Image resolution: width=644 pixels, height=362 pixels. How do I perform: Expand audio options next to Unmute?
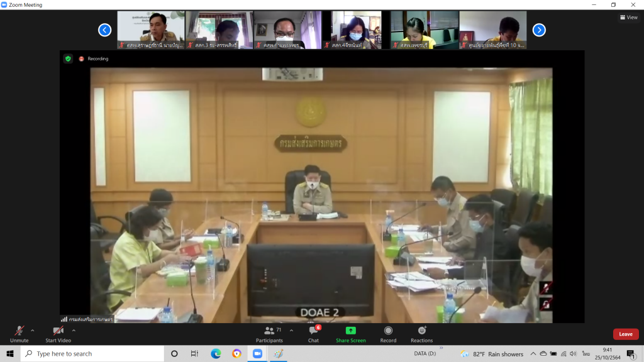click(x=33, y=331)
